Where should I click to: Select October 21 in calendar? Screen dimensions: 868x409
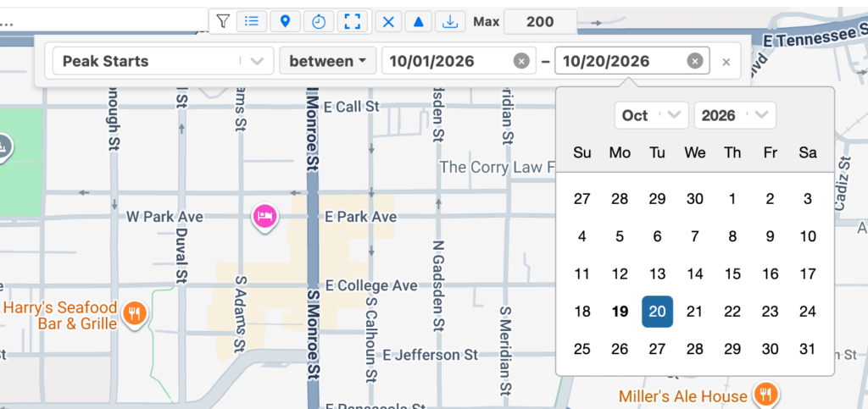click(x=695, y=312)
